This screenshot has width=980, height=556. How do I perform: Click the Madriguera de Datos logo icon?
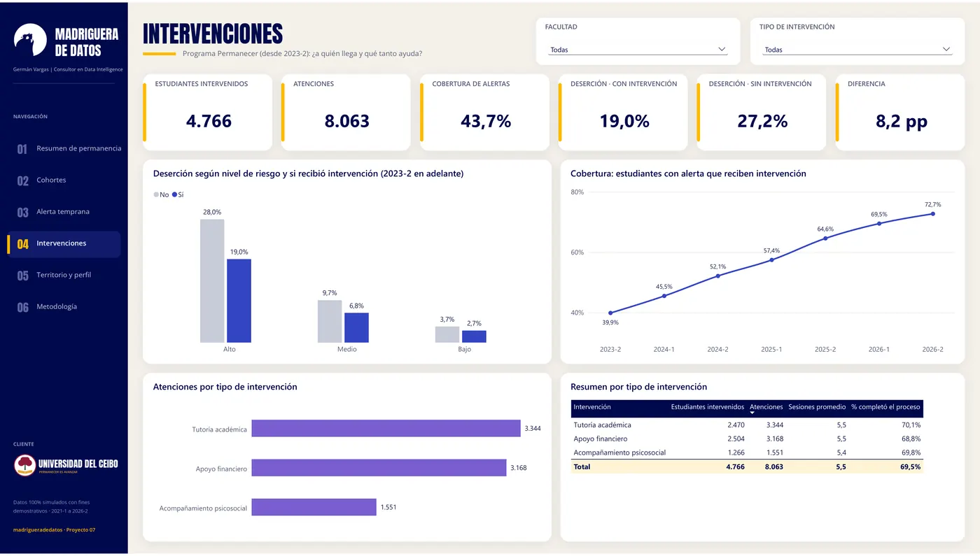30,41
